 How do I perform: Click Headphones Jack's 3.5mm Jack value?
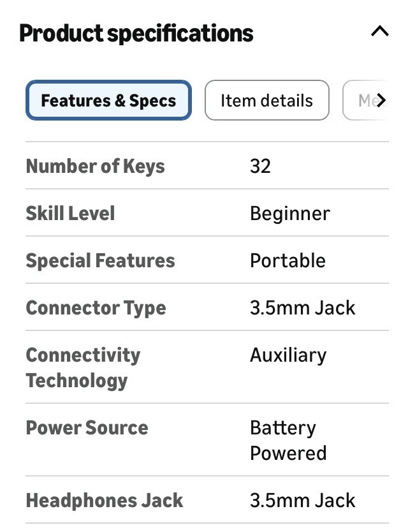pyautogui.click(x=302, y=500)
